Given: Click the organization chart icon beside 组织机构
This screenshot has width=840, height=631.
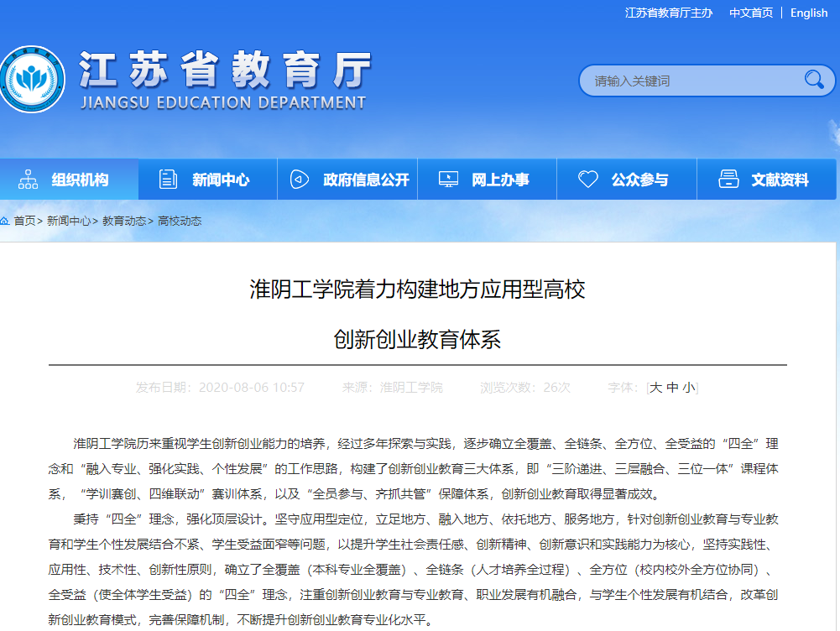Looking at the screenshot, I should pos(29,180).
